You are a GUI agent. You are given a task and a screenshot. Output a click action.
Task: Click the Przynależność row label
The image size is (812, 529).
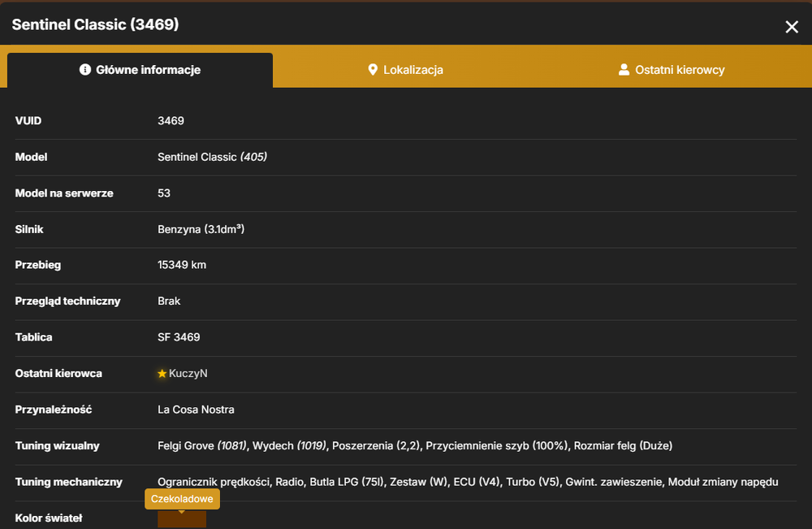coord(54,410)
